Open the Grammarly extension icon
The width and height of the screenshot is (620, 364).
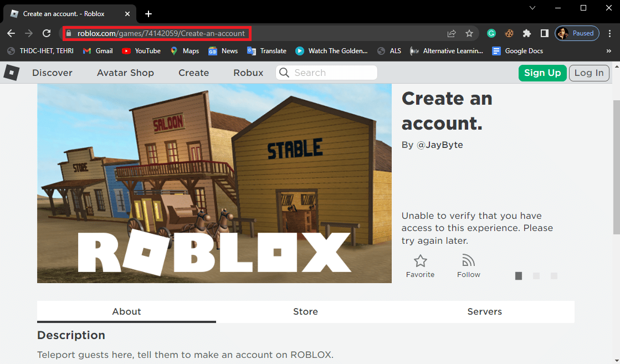[x=491, y=33]
